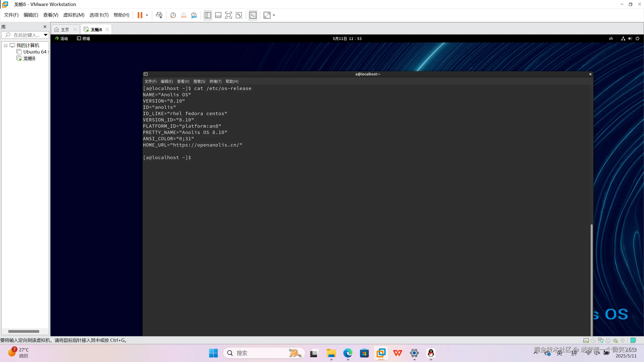Toggle the zh input language indicator
Image resolution: width=644 pixels, height=362 pixels.
click(611, 38)
